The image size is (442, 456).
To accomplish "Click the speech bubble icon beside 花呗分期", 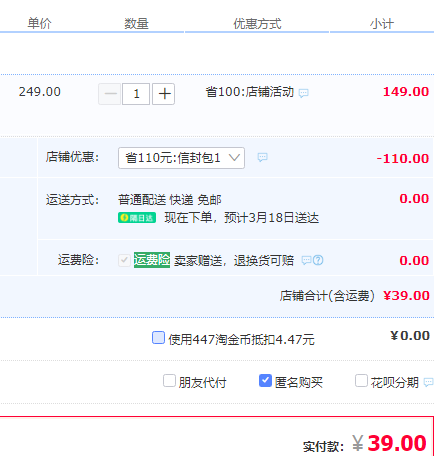I will pos(428,382).
